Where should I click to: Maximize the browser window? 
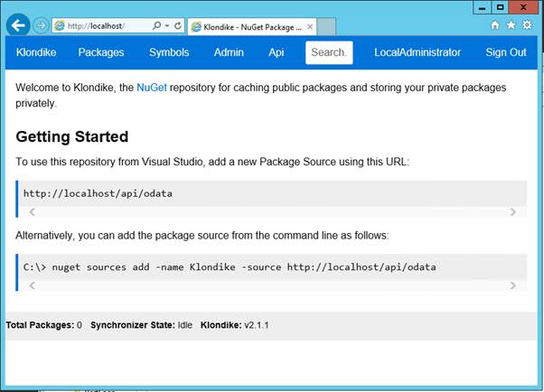click(500, 7)
